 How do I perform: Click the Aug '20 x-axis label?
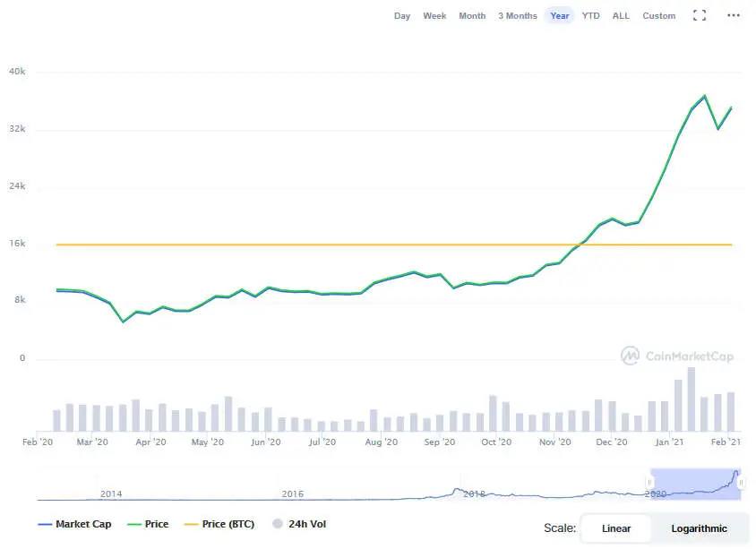coord(382,442)
